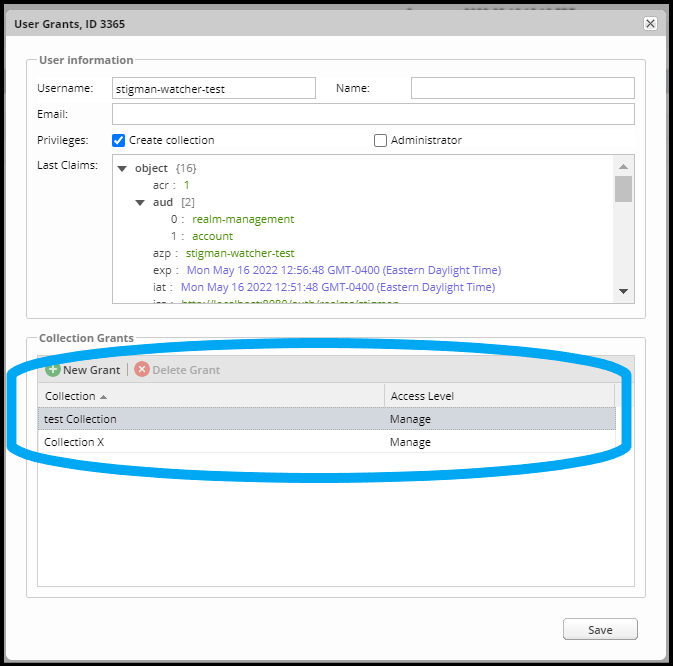Viewport: 673px width, 666px height.
Task: Click the Last Claims scroll down arrow
Action: point(623,291)
